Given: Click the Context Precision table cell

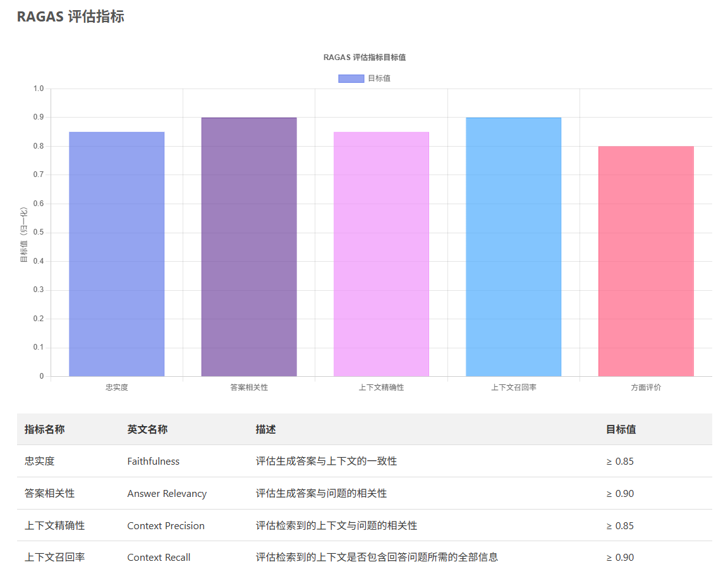Looking at the screenshot, I should (x=166, y=526).
